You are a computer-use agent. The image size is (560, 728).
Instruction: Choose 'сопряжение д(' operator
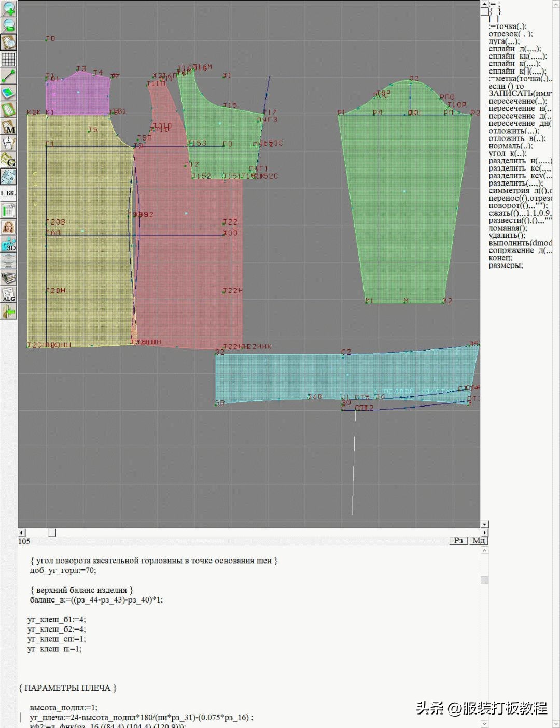[521, 250]
